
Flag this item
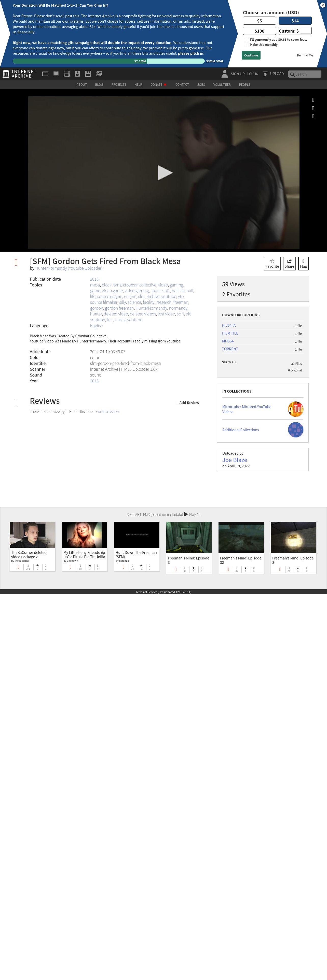click(303, 263)
